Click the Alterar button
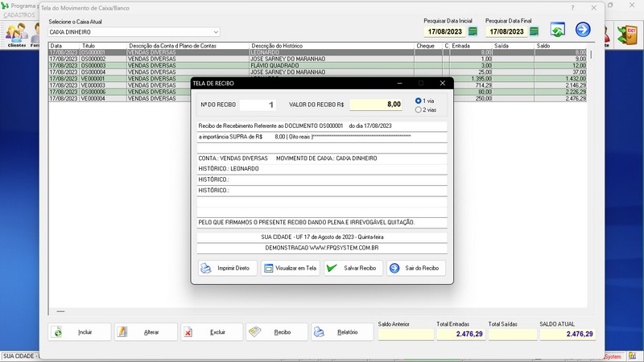 pyautogui.click(x=145, y=331)
